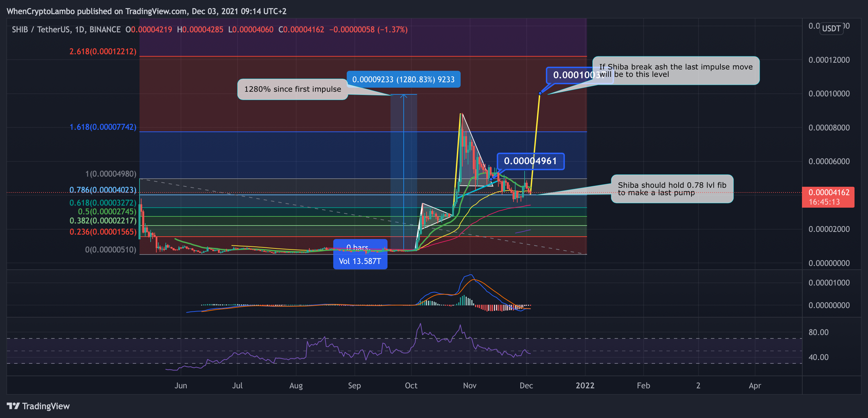Click the 2022 label on time axis

(x=585, y=386)
